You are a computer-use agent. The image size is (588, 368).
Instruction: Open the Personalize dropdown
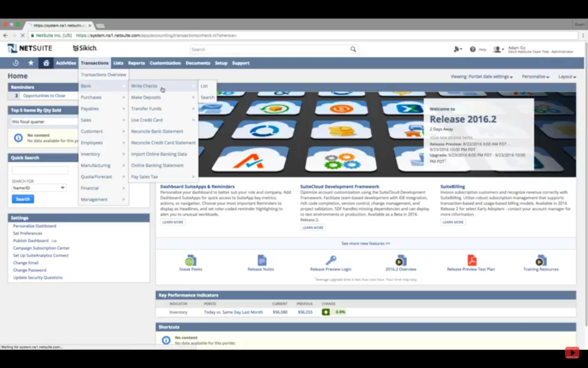click(535, 76)
